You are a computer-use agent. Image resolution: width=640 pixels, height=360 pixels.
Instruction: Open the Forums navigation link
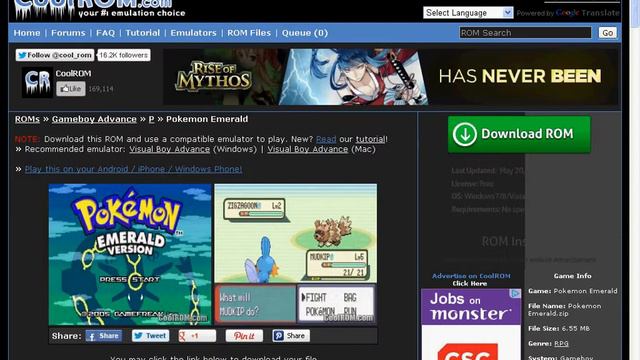tap(68, 33)
